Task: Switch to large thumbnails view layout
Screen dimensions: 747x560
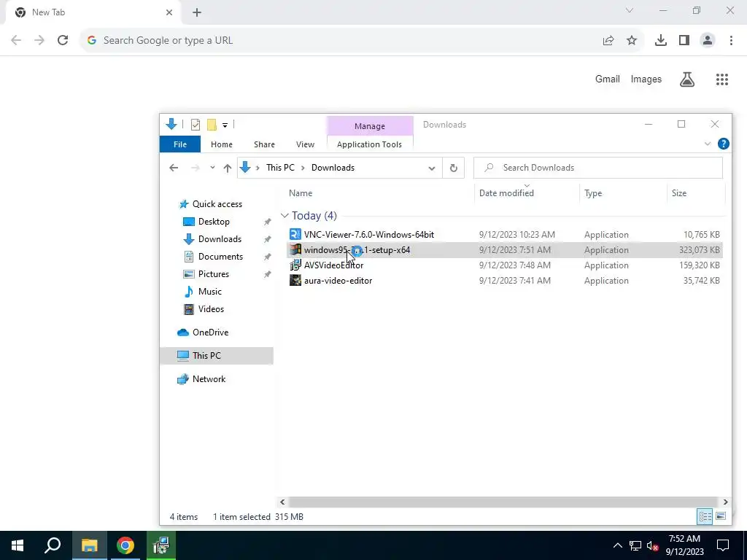Action: 721,516
